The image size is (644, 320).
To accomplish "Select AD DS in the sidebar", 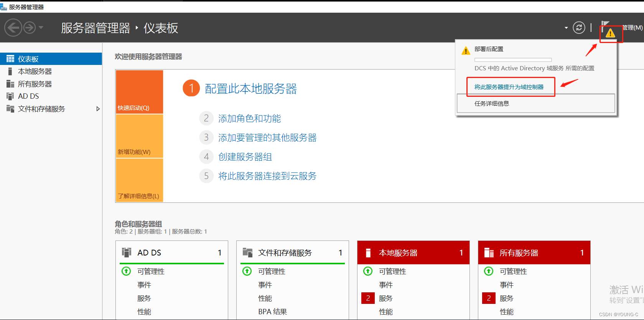I will 28,96.
